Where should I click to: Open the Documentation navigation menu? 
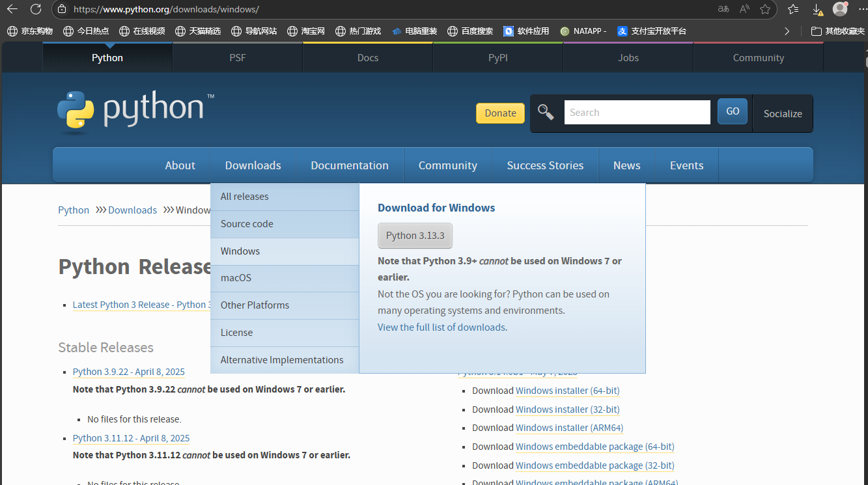(x=349, y=165)
